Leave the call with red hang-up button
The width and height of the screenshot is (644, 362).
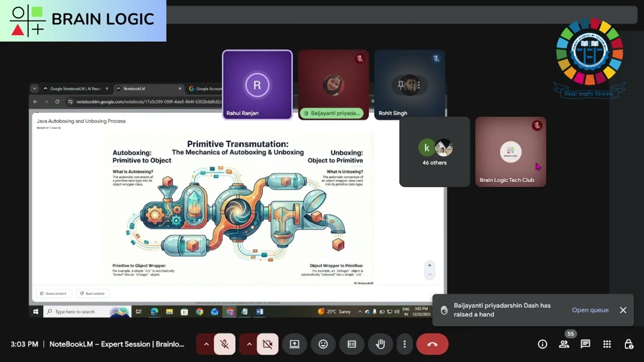(432, 344)
